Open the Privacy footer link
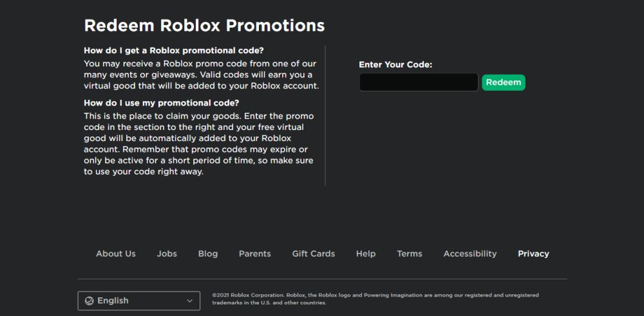 coord(533,254)
